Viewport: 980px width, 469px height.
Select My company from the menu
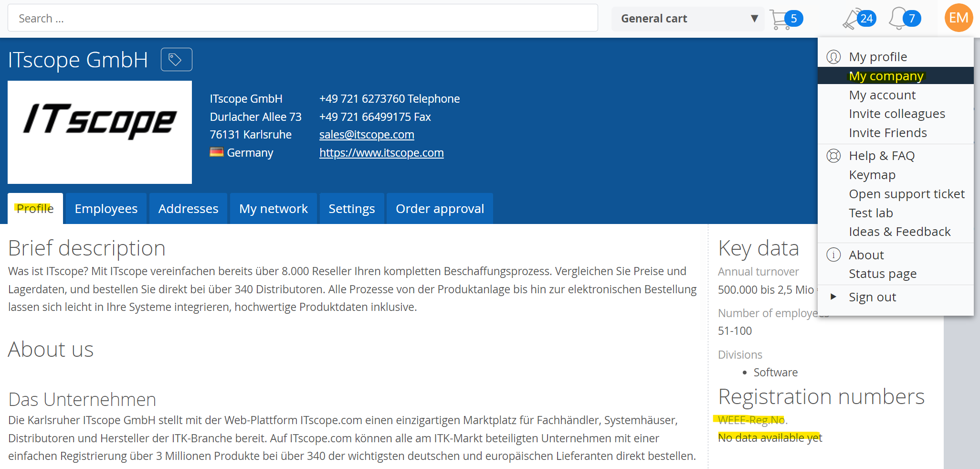(x=885, y=75)
